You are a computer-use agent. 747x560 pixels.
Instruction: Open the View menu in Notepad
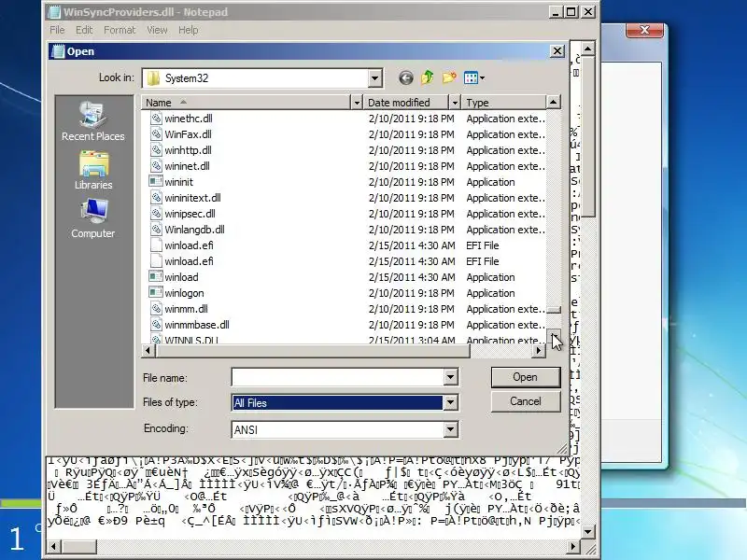(157, 30)
